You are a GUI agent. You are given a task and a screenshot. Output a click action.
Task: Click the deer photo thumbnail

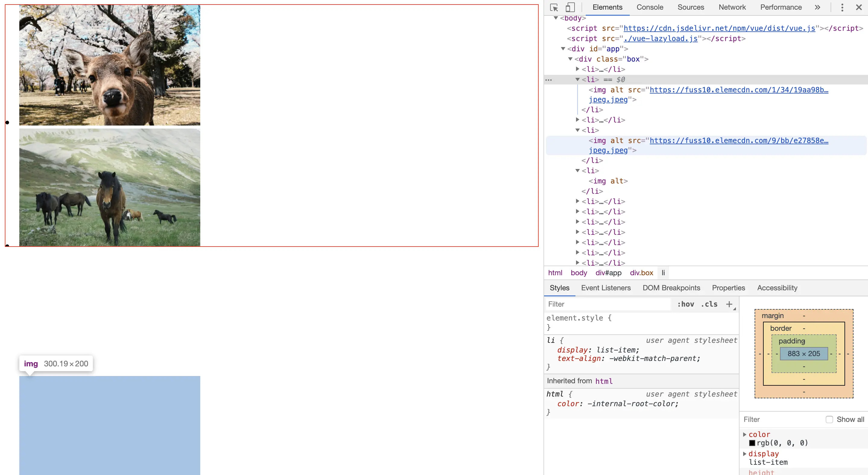(109, 65)
